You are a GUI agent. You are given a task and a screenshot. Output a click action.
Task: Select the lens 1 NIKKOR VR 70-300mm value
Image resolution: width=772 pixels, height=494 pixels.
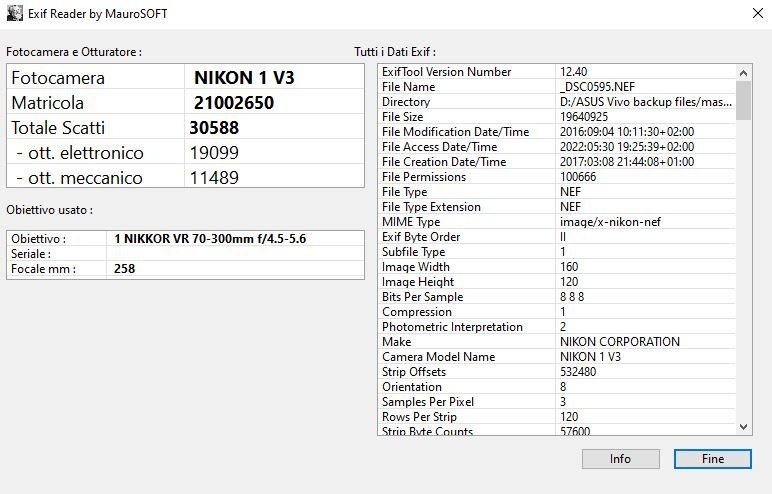point(210,238)
